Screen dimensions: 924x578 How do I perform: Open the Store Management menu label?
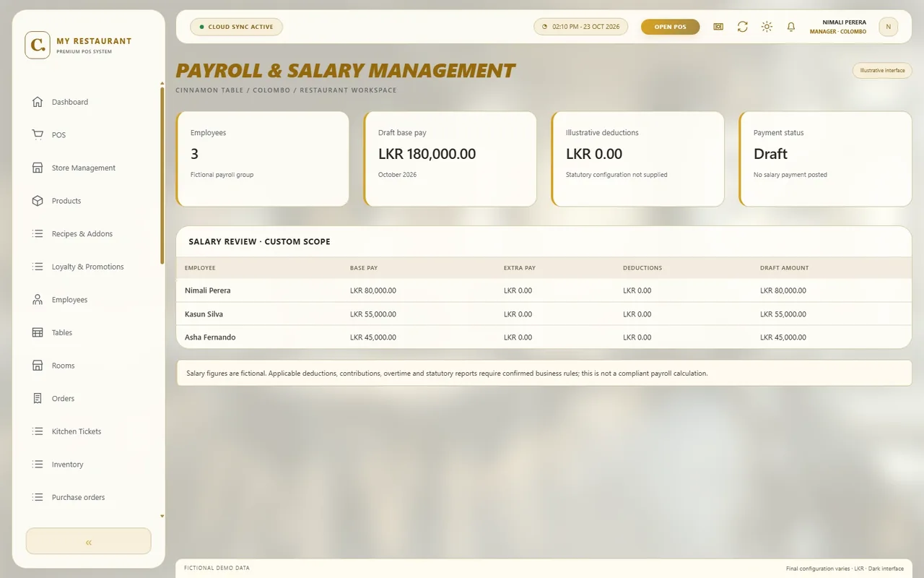(x=84, y=168)
